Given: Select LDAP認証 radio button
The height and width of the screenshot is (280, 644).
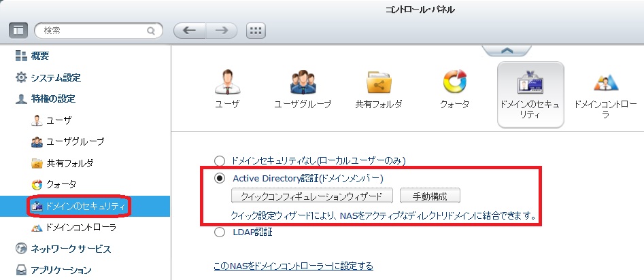Looking at the screenshot, I should 220,232.
